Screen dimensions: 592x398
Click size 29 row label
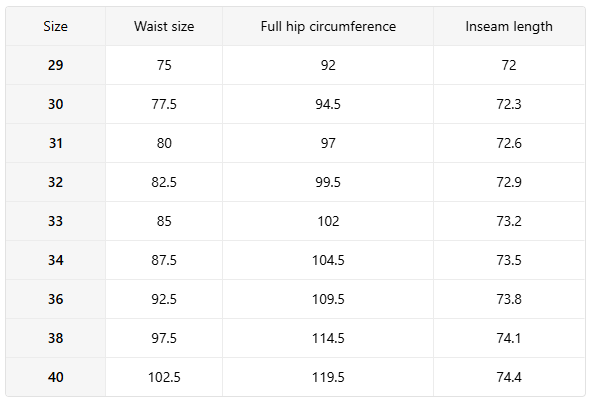56,65
